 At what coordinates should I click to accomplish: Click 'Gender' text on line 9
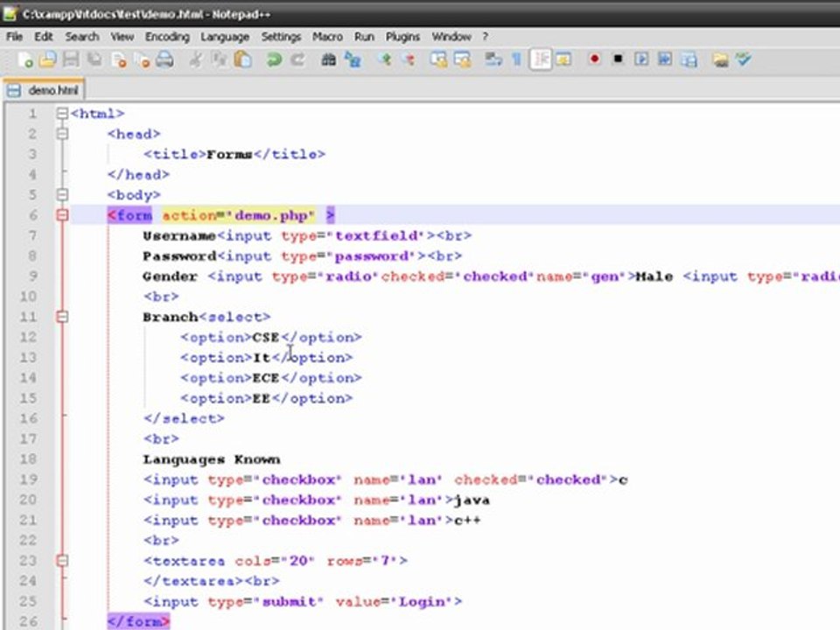[x=170, y=276]
